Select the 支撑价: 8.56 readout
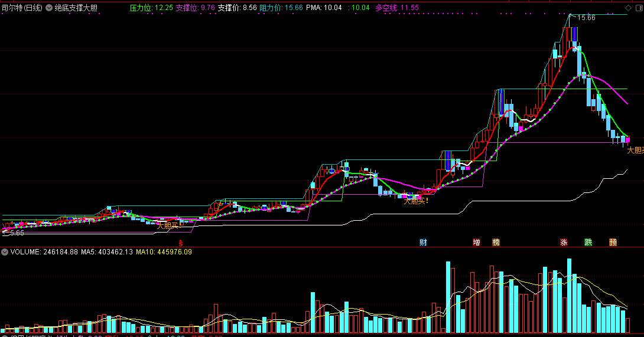The width and height of the screenshot is (644, 337). click(x=238, y=8)
